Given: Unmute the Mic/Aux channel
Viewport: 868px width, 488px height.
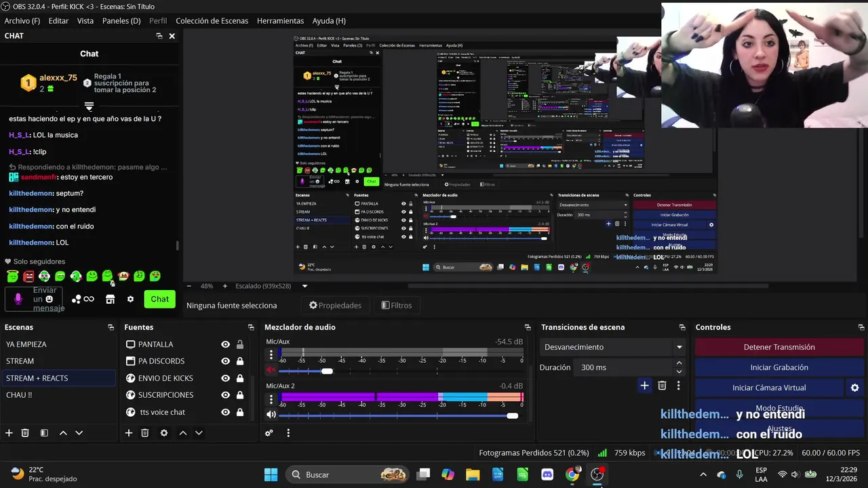Looking at the screenshot, I should (x=271, y=371).
